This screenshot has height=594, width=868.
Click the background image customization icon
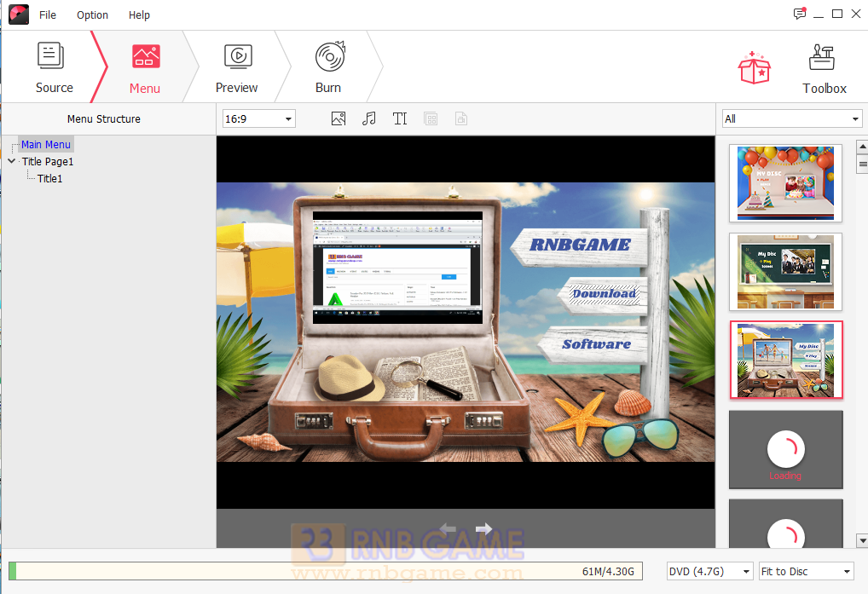click(x=339, y=118)
